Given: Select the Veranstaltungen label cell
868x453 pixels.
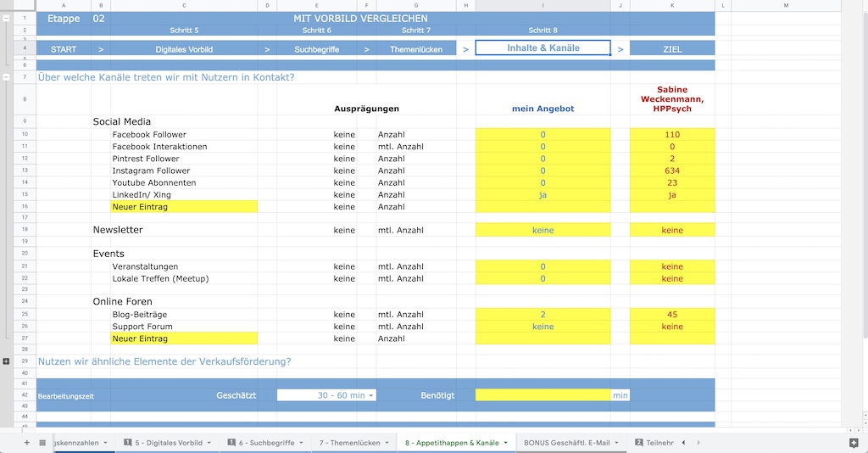Looking at the screenshot, I should pyautogui.click(x=184, y=266).
